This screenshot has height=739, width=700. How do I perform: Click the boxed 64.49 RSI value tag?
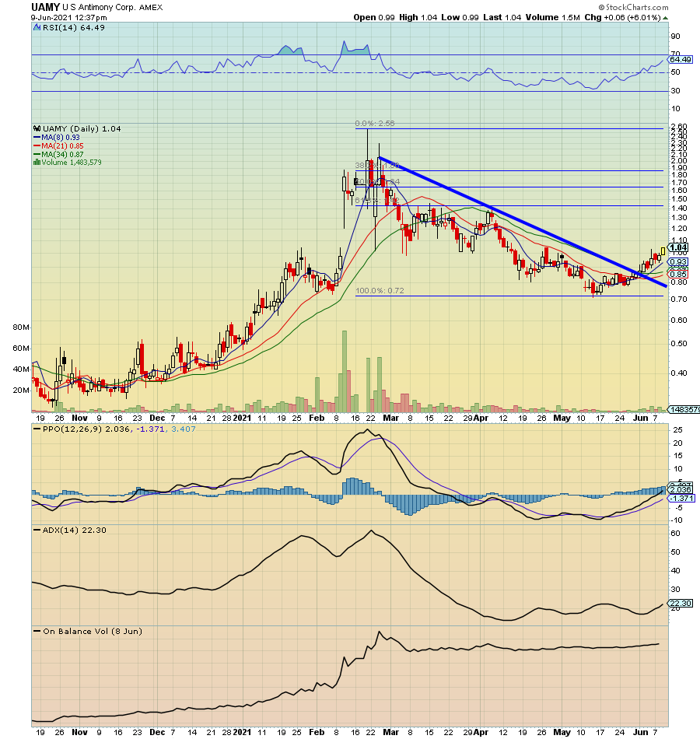(681, 59)
